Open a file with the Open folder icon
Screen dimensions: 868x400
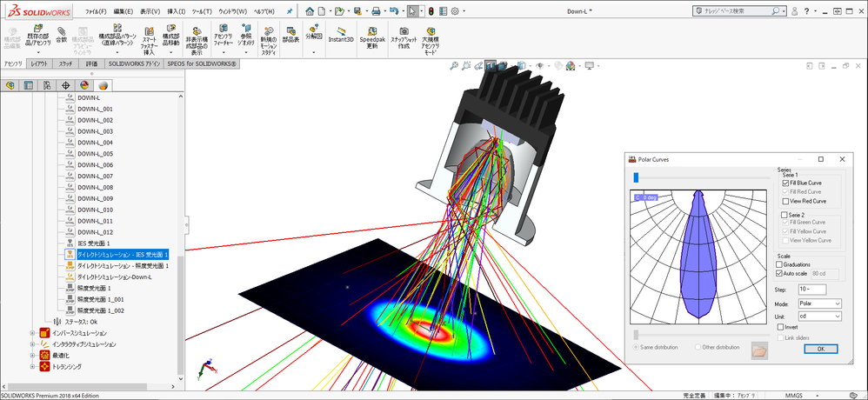[x=339, y=10]
